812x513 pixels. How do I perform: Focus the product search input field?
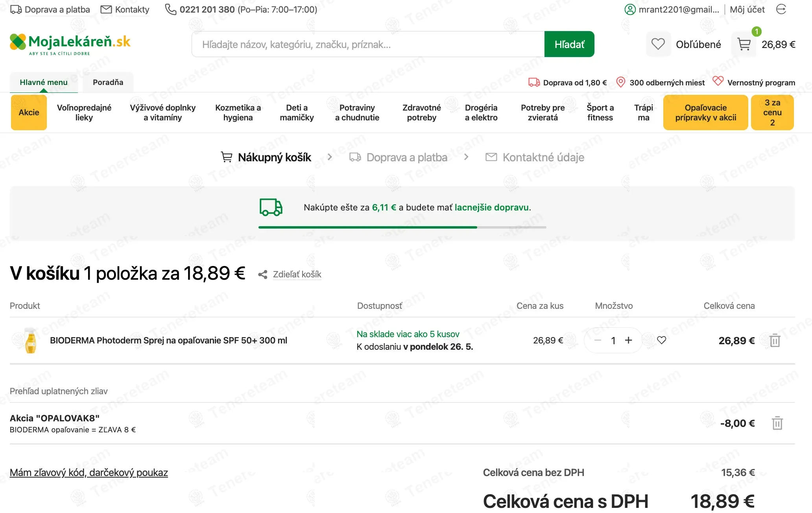pos(368,44)
